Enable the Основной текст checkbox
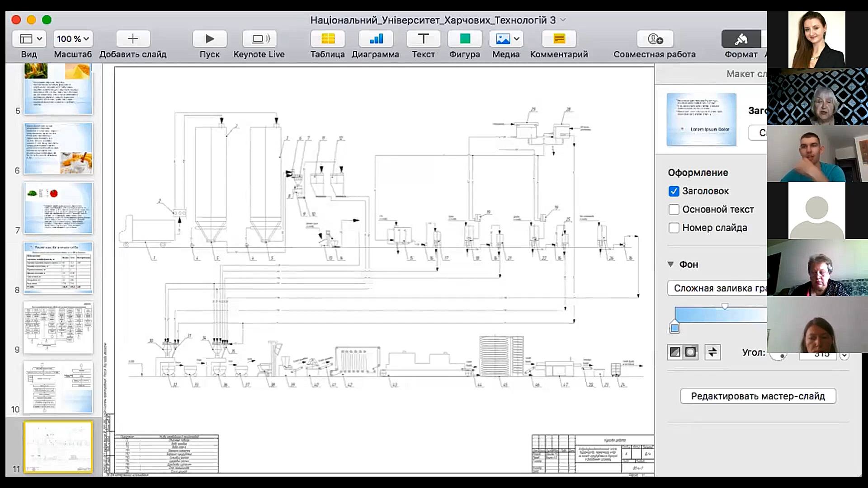Screen dimensions: 868x488 (674, 210)
